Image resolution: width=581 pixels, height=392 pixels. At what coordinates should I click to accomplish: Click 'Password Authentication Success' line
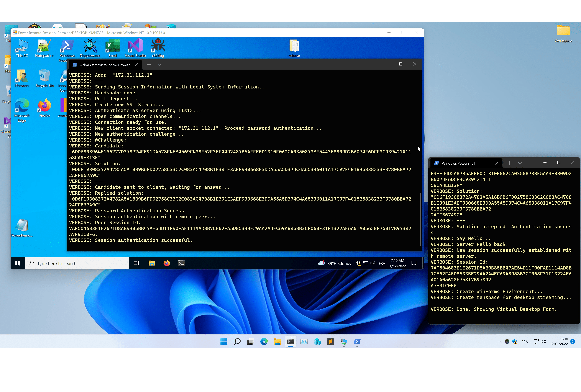(x=126, y=211)
